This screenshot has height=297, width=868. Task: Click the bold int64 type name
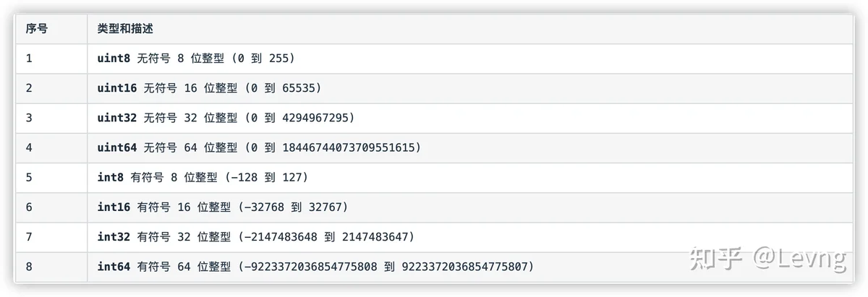tap(114, 267)
